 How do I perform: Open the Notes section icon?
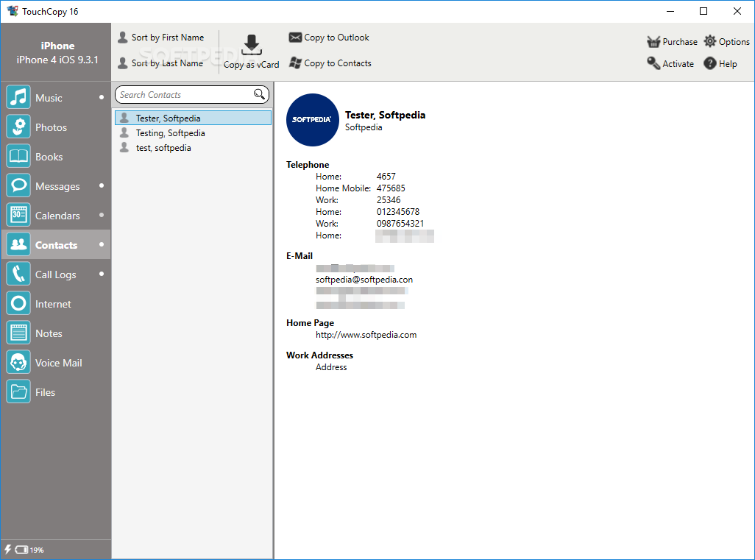pyautogui.click(x=18, y=333)
